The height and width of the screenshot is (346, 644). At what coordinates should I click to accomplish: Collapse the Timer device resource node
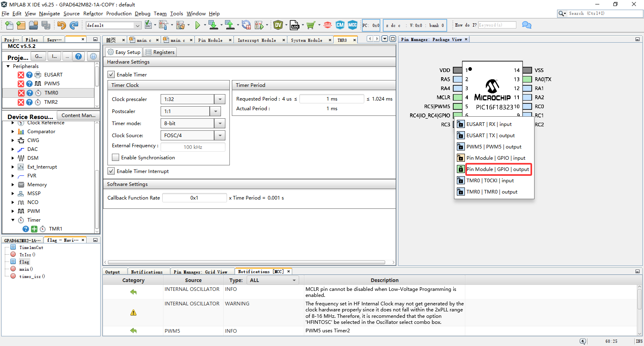(12, 220)
